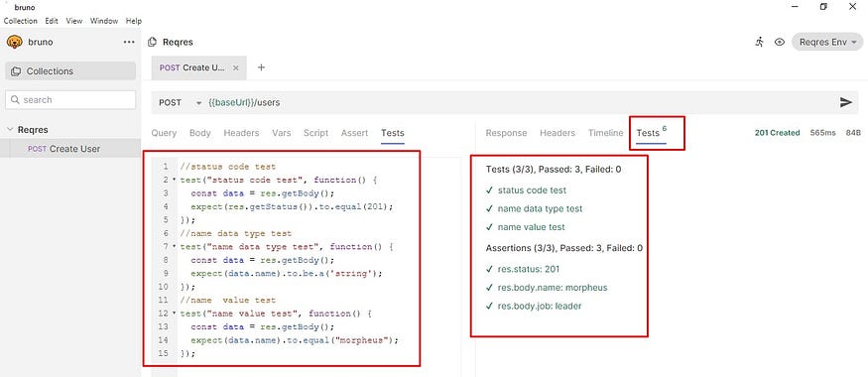The image size is (868, 377).
Task: Click the '//name data type test' comment line
Action: [235, 233]
